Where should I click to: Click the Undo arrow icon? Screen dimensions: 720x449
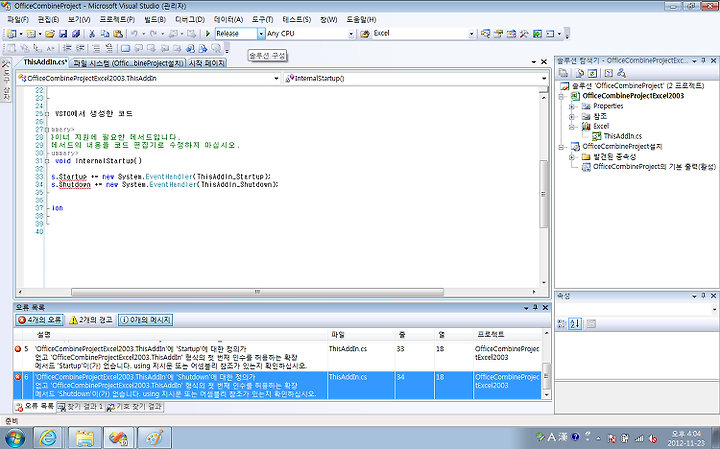click(134, 34)
